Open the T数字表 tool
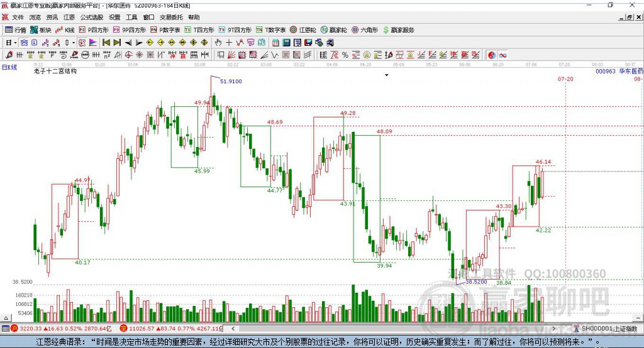Screen dimensions: 644x348 point(270,30)
